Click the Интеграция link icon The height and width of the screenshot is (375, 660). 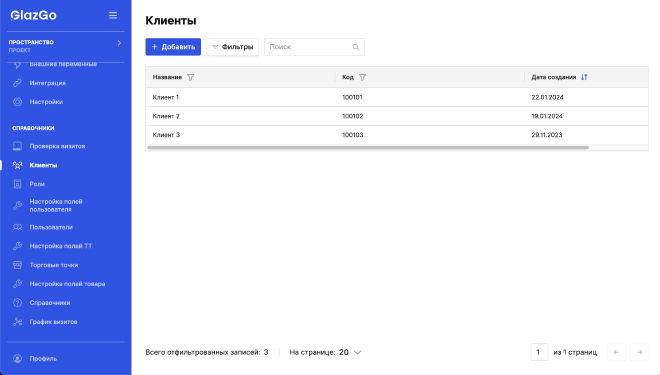click(x=17, y=83)
